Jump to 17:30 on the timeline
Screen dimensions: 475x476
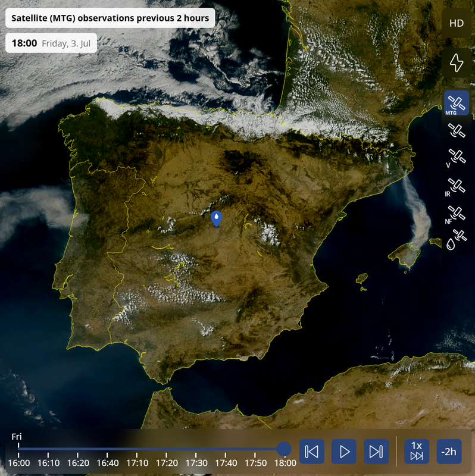coord(196,463)
